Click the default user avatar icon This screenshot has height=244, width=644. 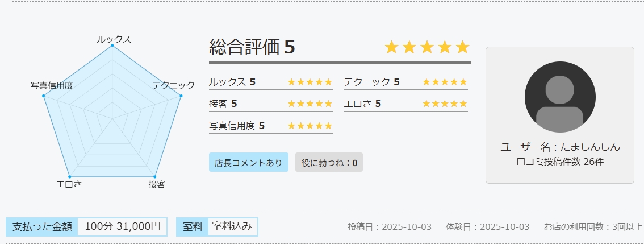pos(560,97)
